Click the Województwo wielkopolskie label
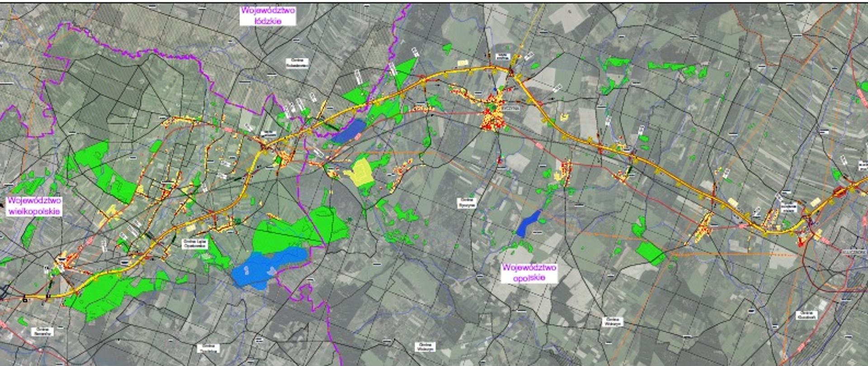This screenshot has width=868, height=366. (x=34, y=206)
